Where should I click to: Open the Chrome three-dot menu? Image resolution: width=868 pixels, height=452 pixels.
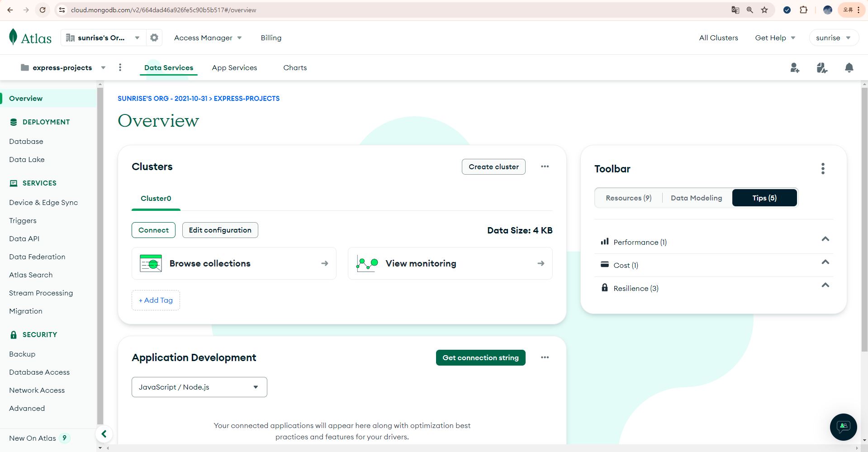click(x=859, y=10)
